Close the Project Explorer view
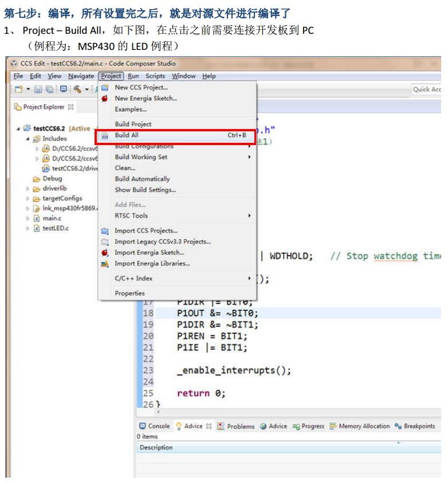Viewport: 448px width, 484px height. pyautogui.click(x=71, y=107)
